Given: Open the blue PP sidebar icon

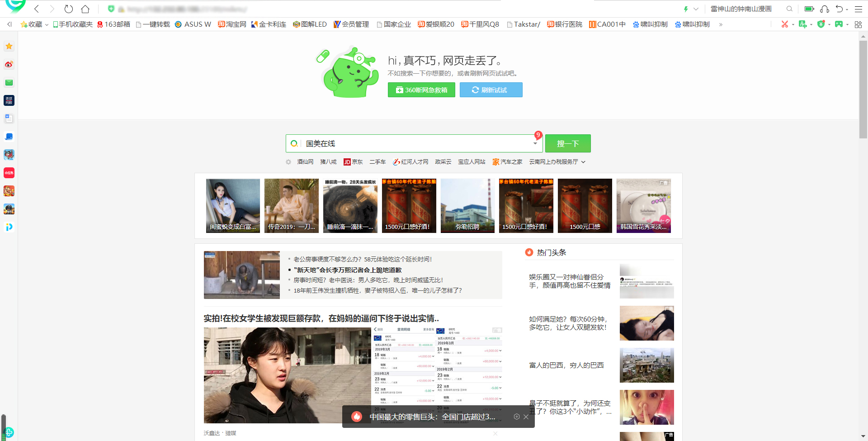Looking at the screenshot, I should pos(9,227).
